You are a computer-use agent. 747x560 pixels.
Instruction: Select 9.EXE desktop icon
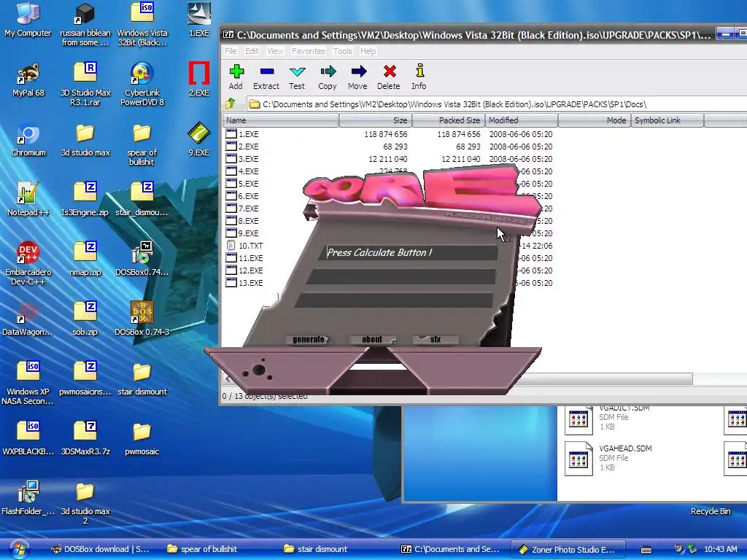click(198, 139)
